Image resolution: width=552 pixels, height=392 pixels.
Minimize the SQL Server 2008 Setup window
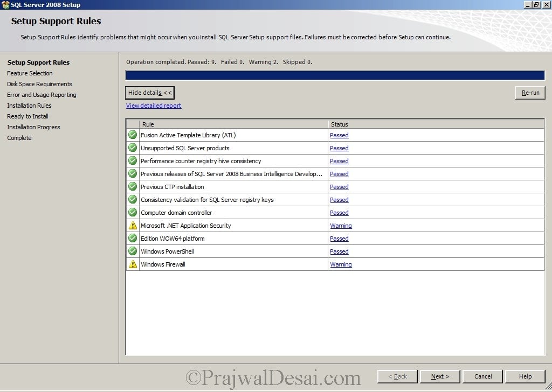click(528, 4)
